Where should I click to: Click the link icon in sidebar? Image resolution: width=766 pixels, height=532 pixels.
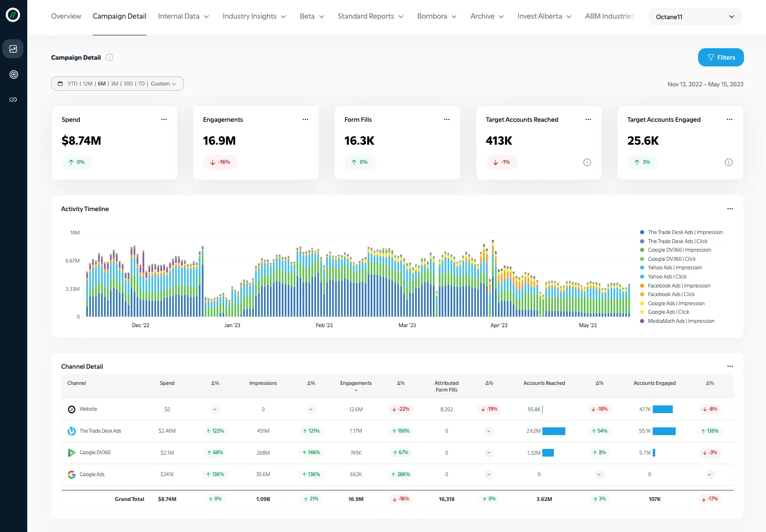[x=13, y=100]
